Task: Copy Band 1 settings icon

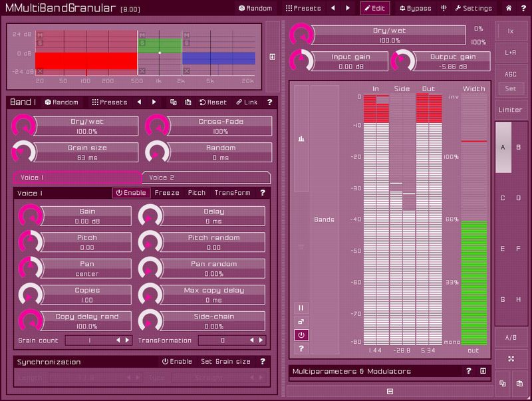Action: coord(174,102)
